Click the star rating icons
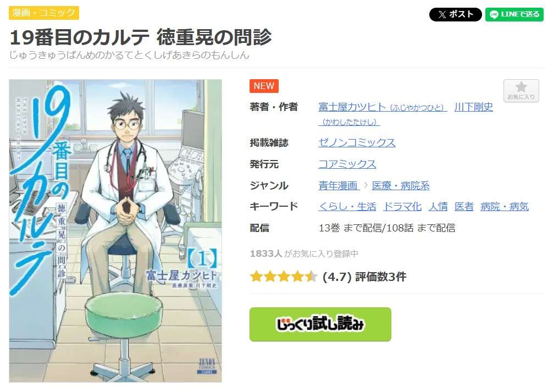This screenshot has height=392, width=559. click(284, 277)
